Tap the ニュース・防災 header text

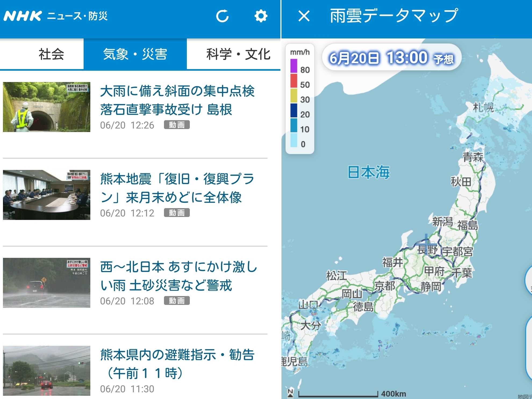tap(77, 16)
